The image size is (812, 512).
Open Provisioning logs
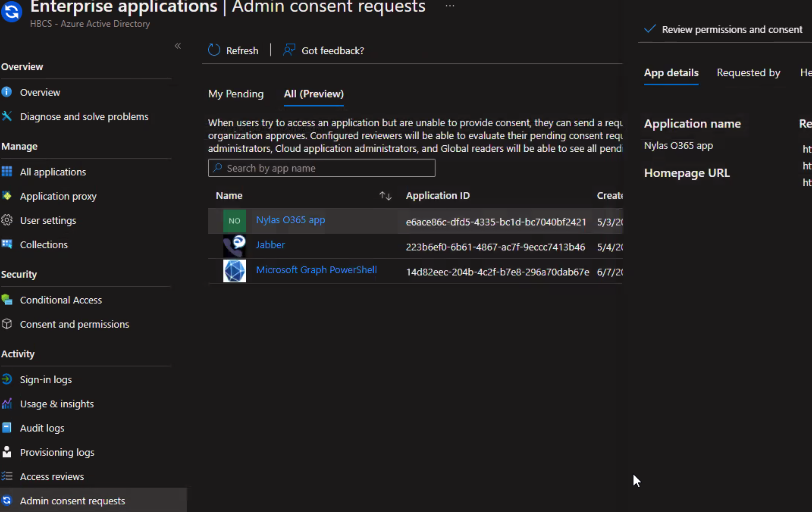(57, 452)
